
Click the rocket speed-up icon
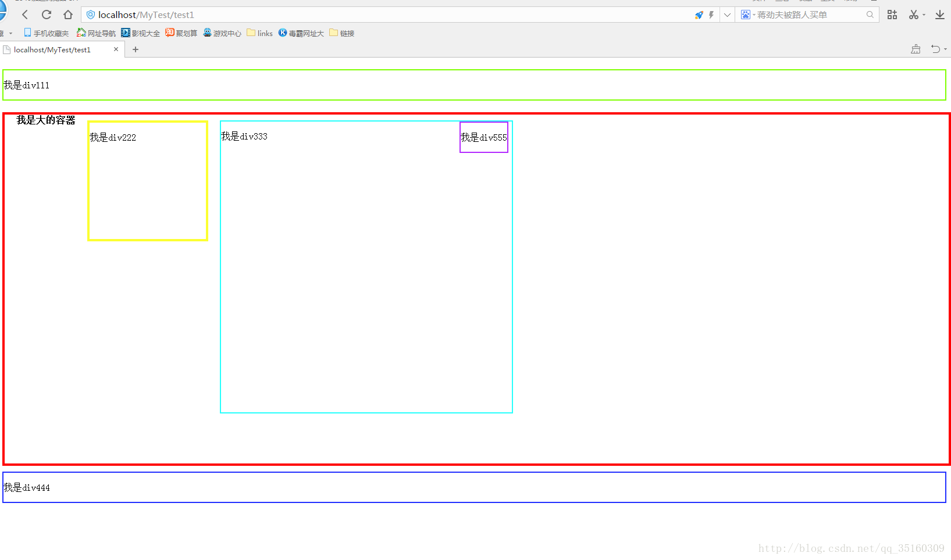click(x=699, y=15)
